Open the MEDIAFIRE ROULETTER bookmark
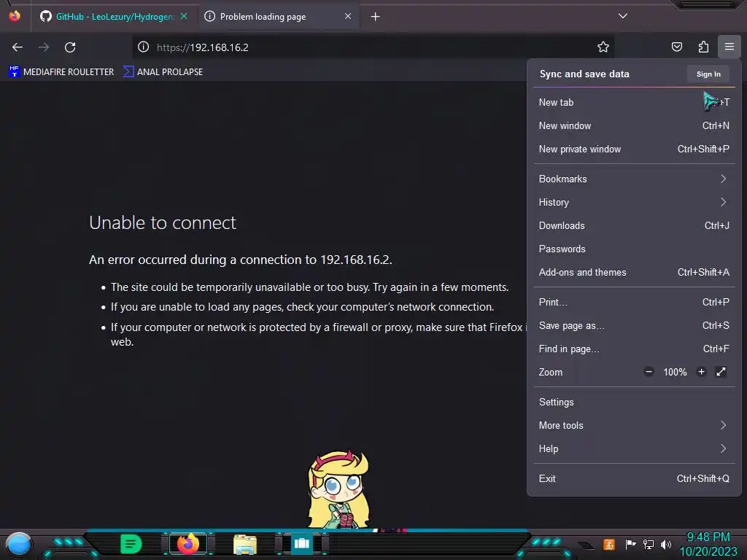Image resolution: width=747 pixels, height=560 pixels. point(61,72)
